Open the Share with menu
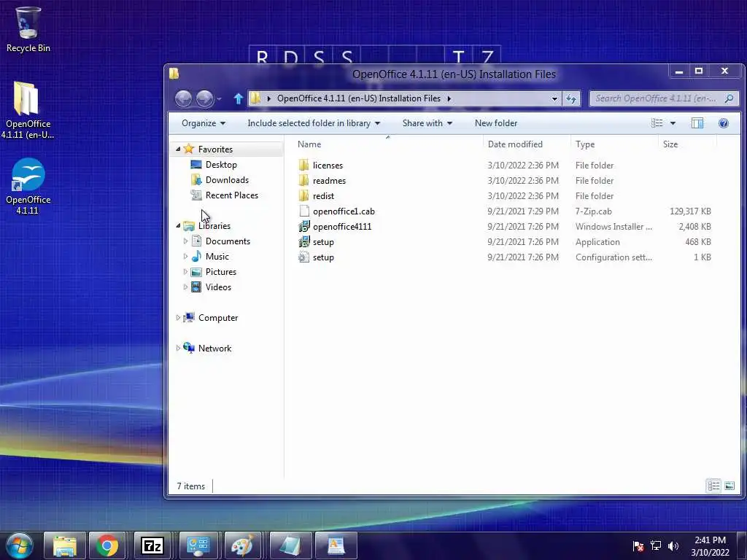The height and width of the screenshot is (560, 747). [427, 123]
